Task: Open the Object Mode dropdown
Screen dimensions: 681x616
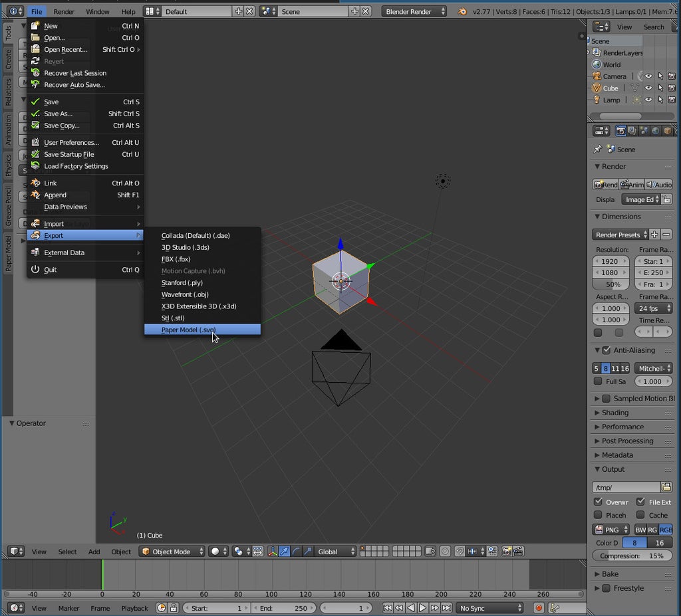Action: pos(172,552)
